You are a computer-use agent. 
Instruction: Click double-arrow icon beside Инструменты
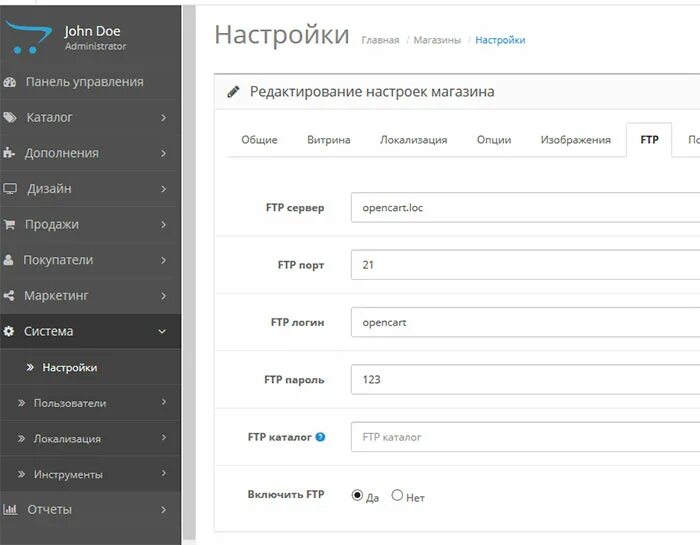click(21, 474)
